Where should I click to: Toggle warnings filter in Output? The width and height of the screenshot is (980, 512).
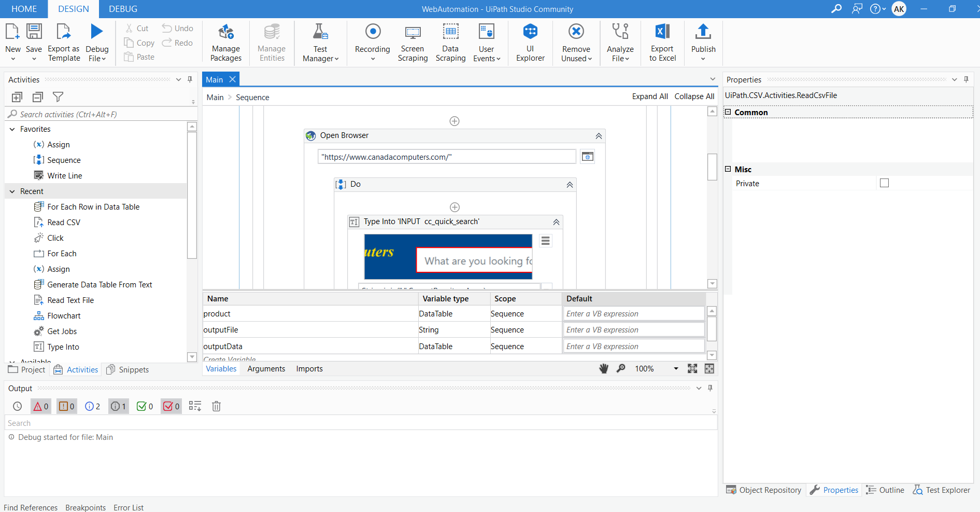pyautogui.click(x=67, y=406)
